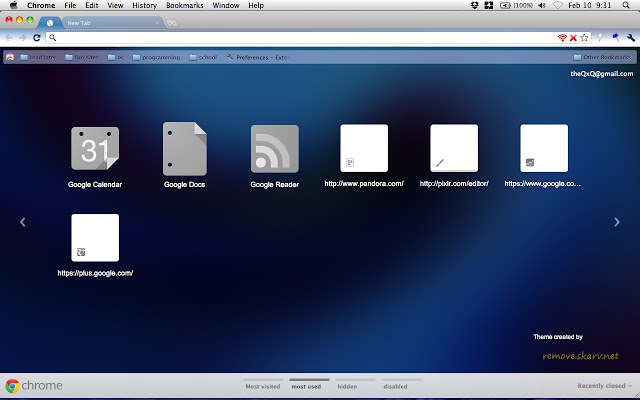Click the volume speaker icon
640x400 pixels.
(x=542, y=5)
